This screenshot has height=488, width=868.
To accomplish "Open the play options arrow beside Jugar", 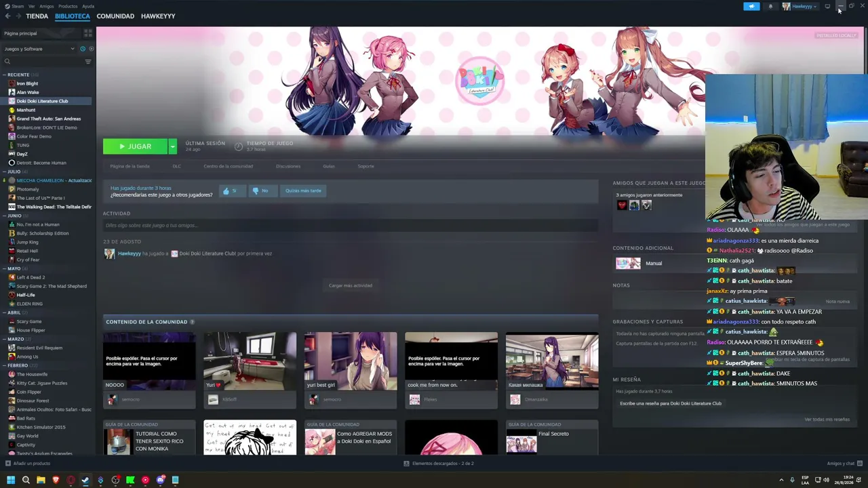I will click(x=172, y=146).
